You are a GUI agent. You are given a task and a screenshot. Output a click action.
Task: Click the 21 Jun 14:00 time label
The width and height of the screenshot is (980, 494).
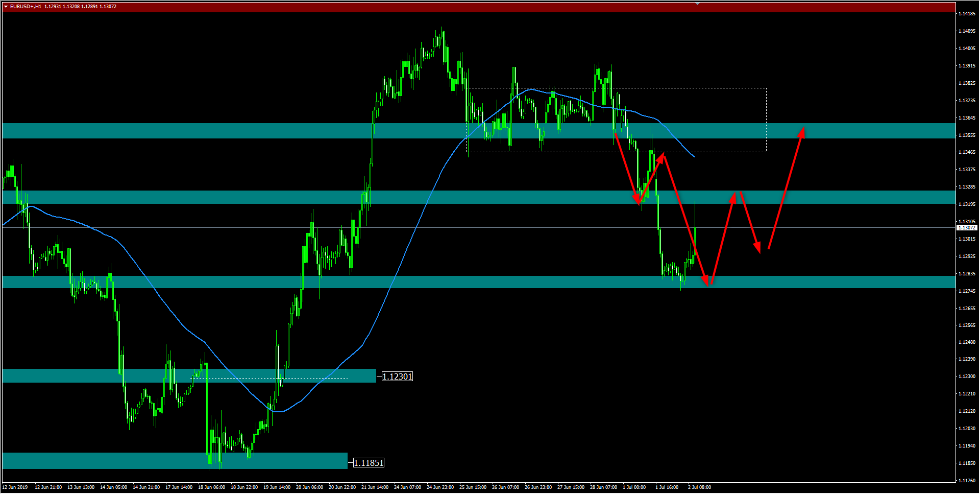(x=375, y=487)
